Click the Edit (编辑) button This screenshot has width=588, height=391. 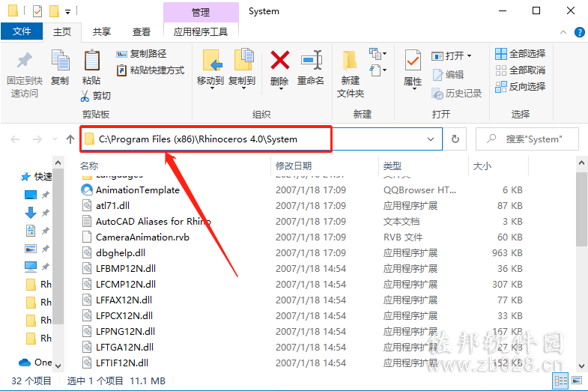tap(448, 75)
